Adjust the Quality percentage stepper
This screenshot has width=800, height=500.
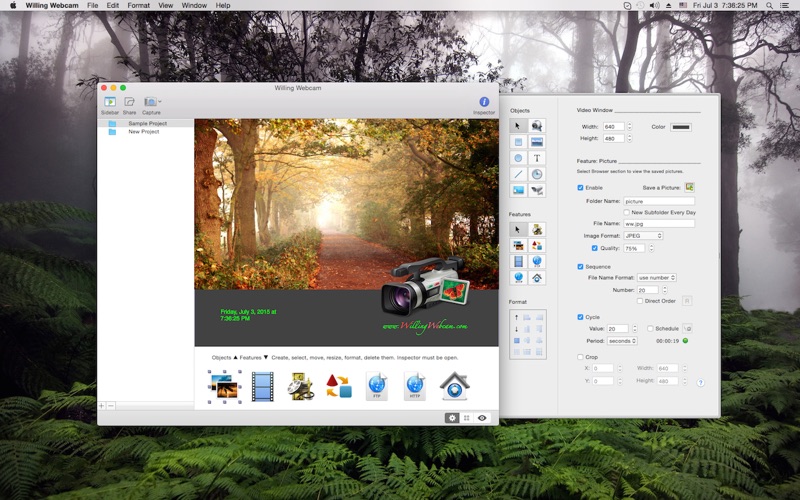tap(651, 248)
